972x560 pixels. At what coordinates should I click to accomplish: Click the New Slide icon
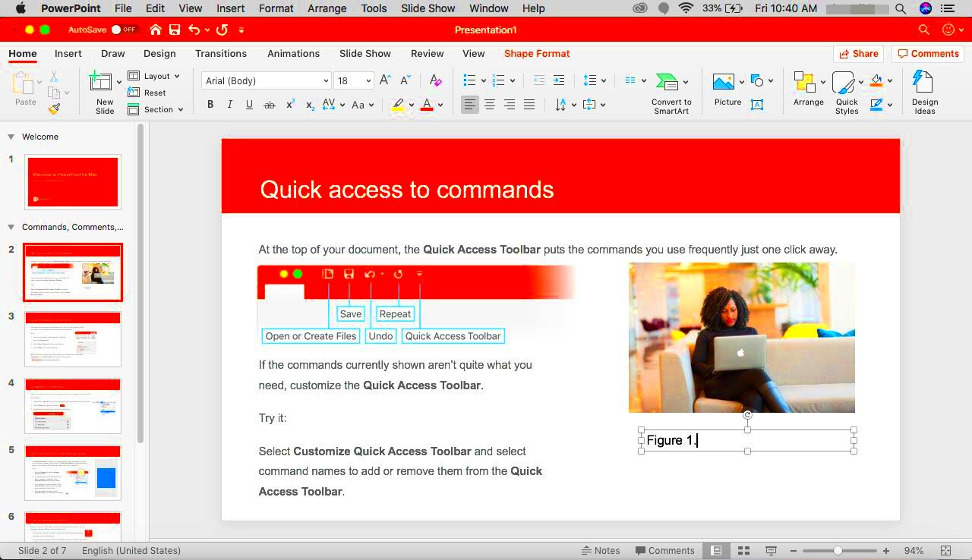click(100, 82)
